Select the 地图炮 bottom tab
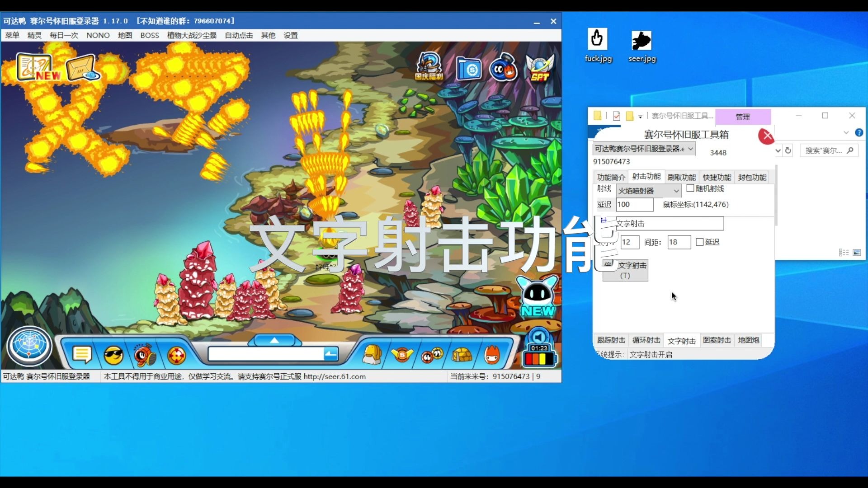This screenshot has width=868, height=488. coord(748,340)
